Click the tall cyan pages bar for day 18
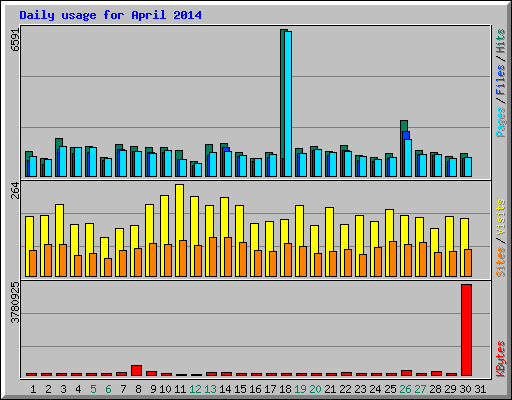Image resolution: width=512 pixels, height=400 pixels. (288, 104)
